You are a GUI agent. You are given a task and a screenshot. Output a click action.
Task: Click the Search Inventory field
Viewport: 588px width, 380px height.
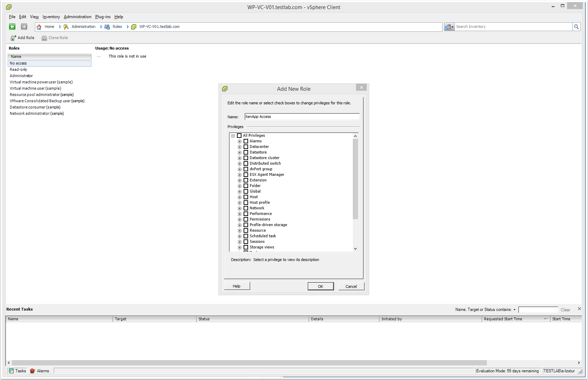(x=513, y=27)
